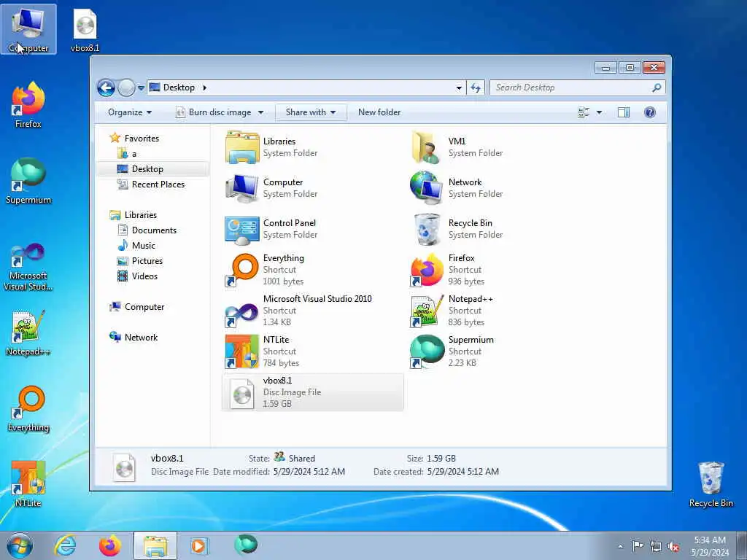Image resolution: width=747 pixels, height=560 pixels.
Task: Expand the Desktop breadcrumb arrow
Action: click(x=205, y=87)
